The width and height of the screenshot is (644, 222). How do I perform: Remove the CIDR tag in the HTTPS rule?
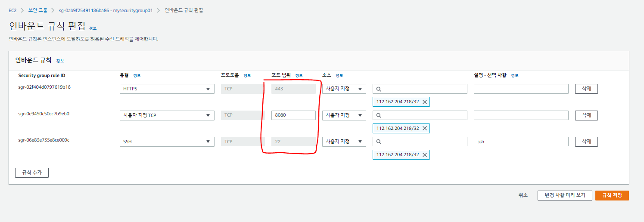point(424,102)
